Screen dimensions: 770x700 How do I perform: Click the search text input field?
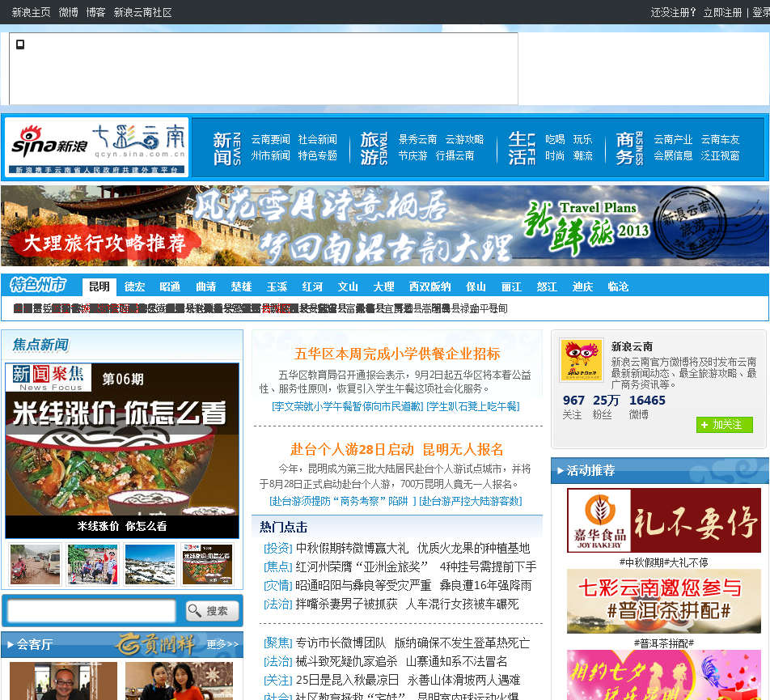pyautogui.click(x=92, y=611)
